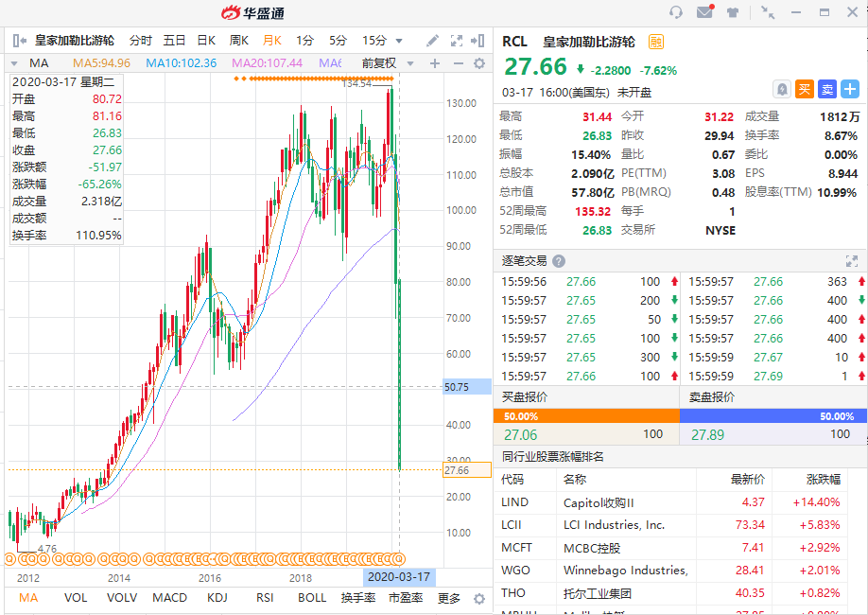Expand the MA indicator collapse triangle
The width and height of the screenshot is (868, 615).
14,63
